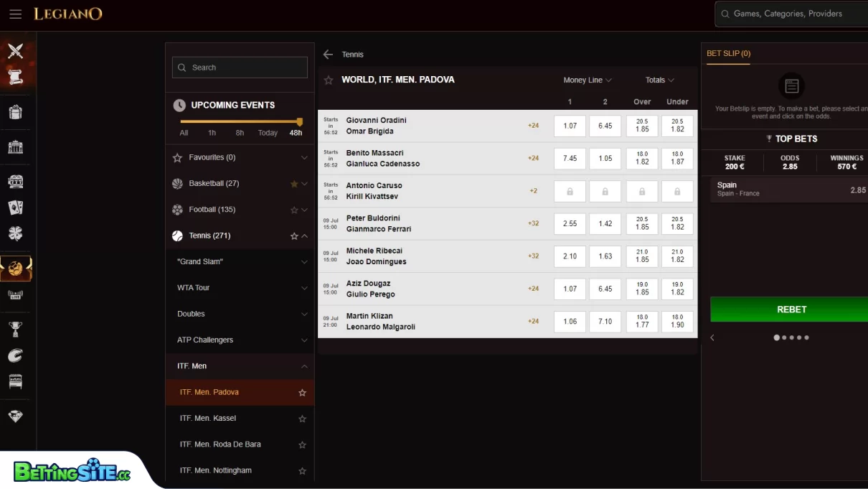The width and height of the screenshot is (868, 489).
Task: Select the 1h time filter
Action: [x=212, y=133]
